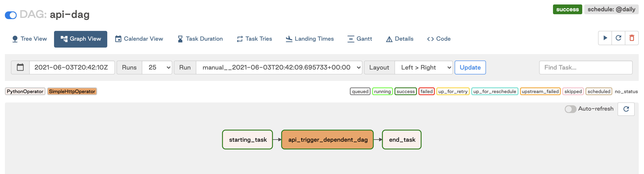Viewport: 644px width, 174px height.
Task: Open the Layout direction dropdown
Action: point(424,67)
